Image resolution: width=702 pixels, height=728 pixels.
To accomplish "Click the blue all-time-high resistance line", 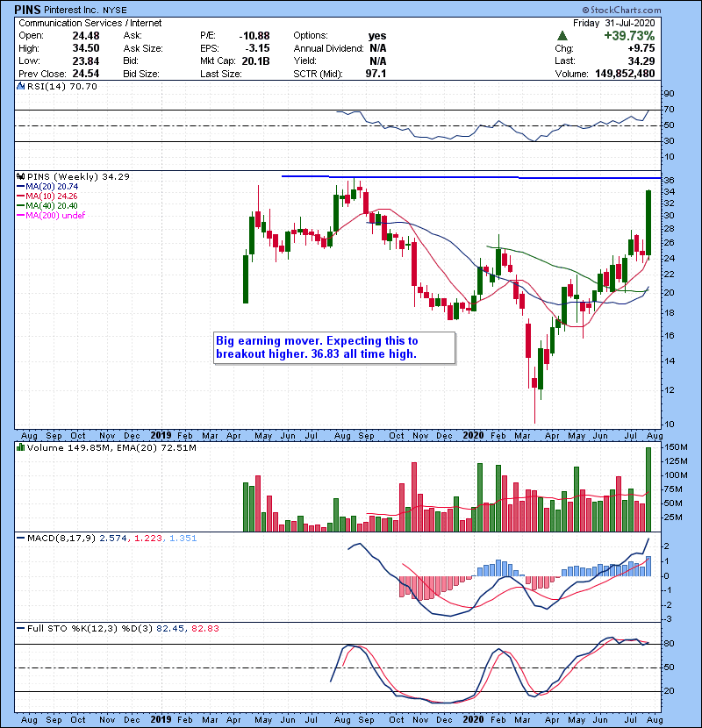I will [471, 177].
